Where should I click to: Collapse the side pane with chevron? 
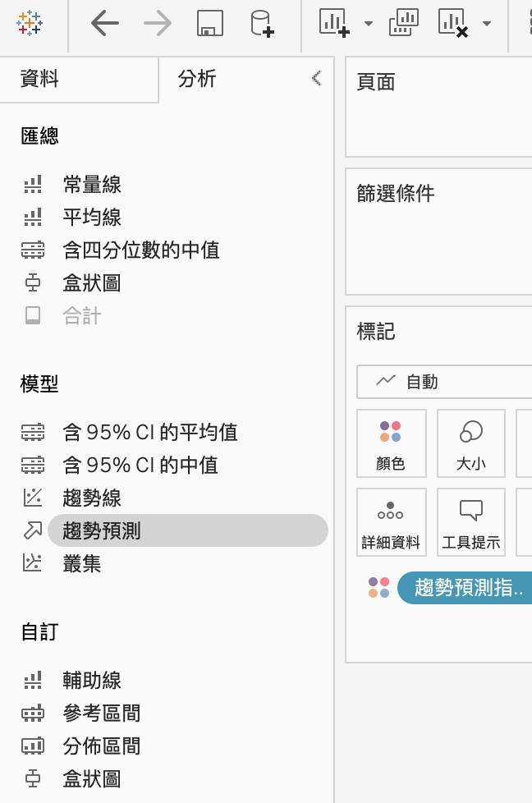[x=317, y=78]
